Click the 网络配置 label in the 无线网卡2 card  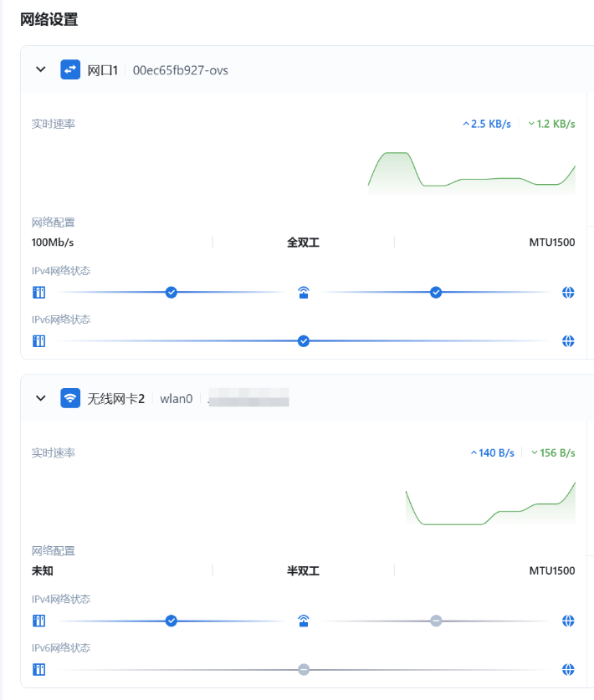click(x=54, y=551)
